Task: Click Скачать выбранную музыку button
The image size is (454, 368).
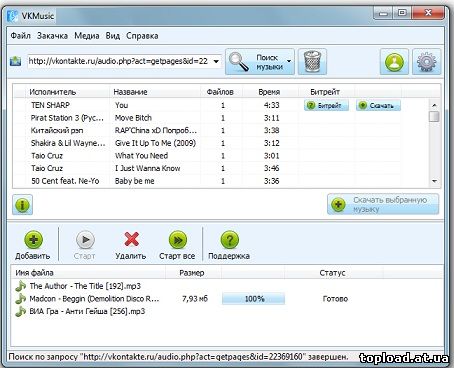Action: click(x=383, y=204)
